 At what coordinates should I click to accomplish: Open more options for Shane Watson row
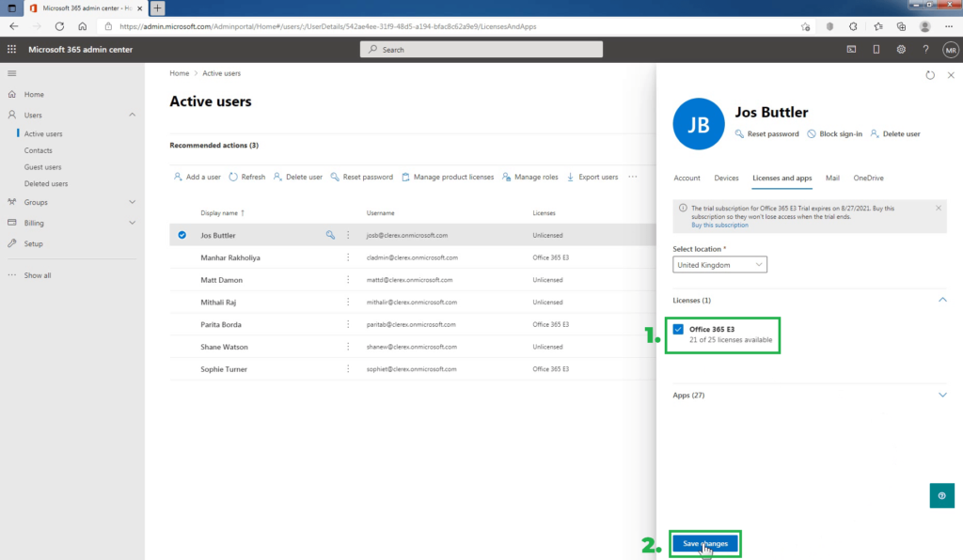pos(348,347)
